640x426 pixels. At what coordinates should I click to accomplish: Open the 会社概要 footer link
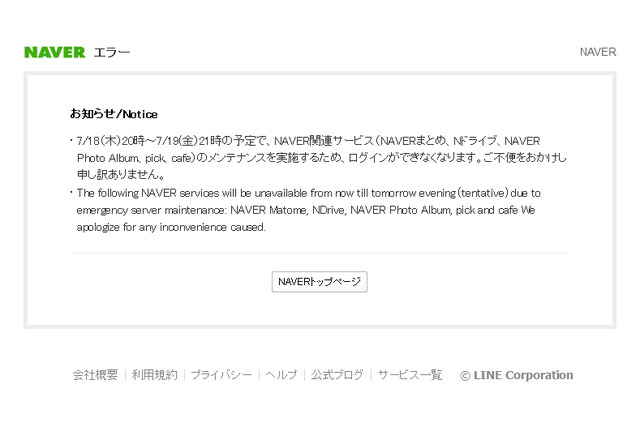pyautogui.click(x=95, y=375)
